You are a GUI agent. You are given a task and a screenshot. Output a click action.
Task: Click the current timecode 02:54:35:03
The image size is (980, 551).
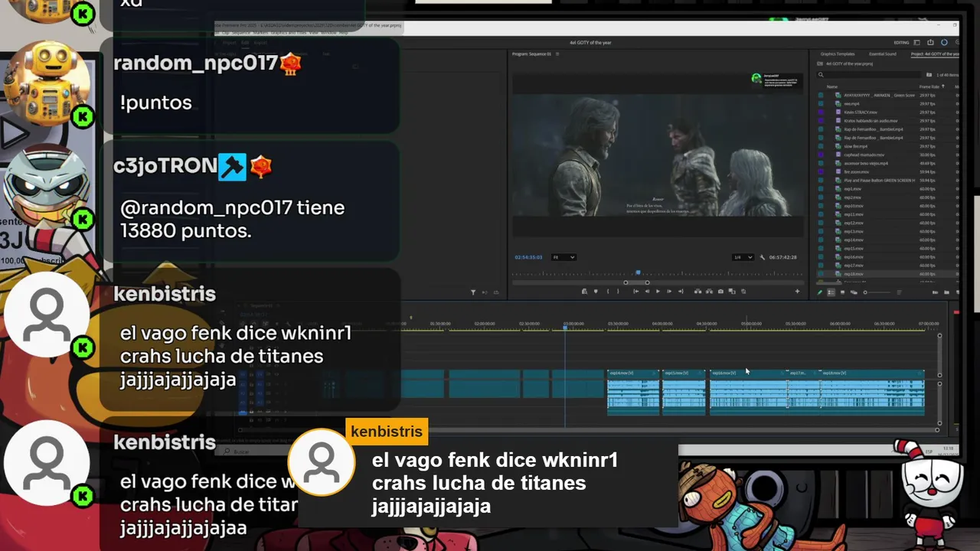click(x=528, y=257)
